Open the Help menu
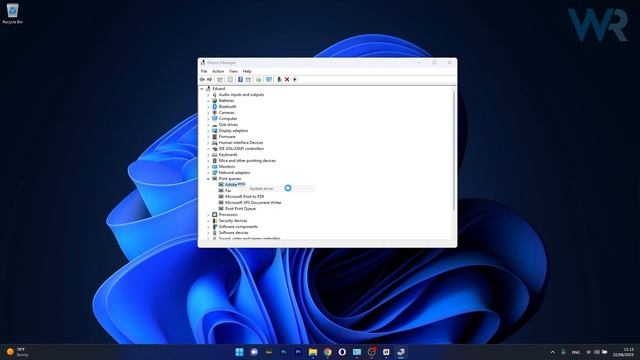Screen dimensions: 640x360 (247, 71)
